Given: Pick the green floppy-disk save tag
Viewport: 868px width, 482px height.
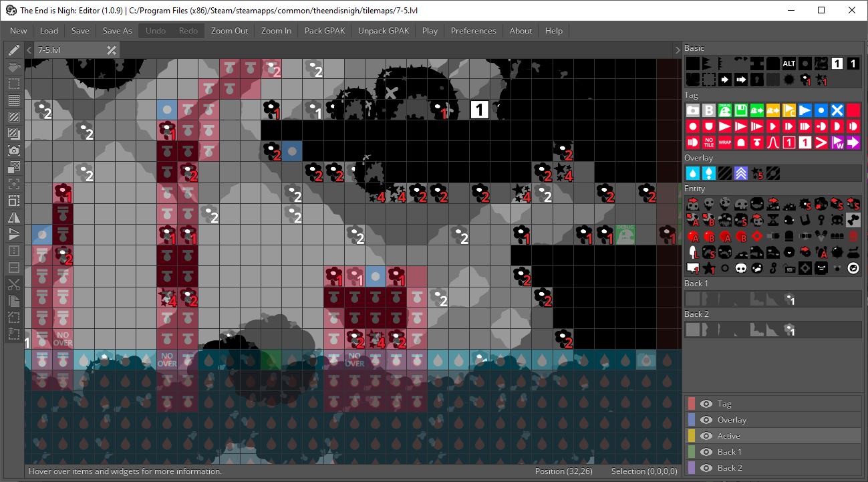Looking at the screenshot, I should (741, 110).
